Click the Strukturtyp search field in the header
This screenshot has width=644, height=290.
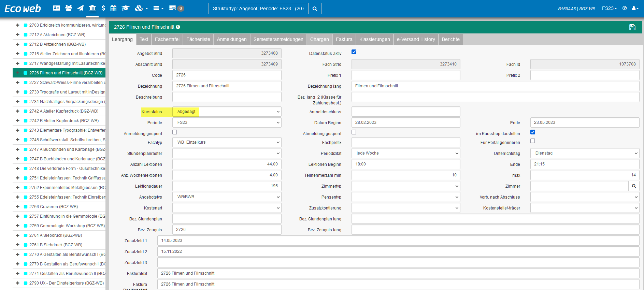pyautogui.click(x=258, y=9)
